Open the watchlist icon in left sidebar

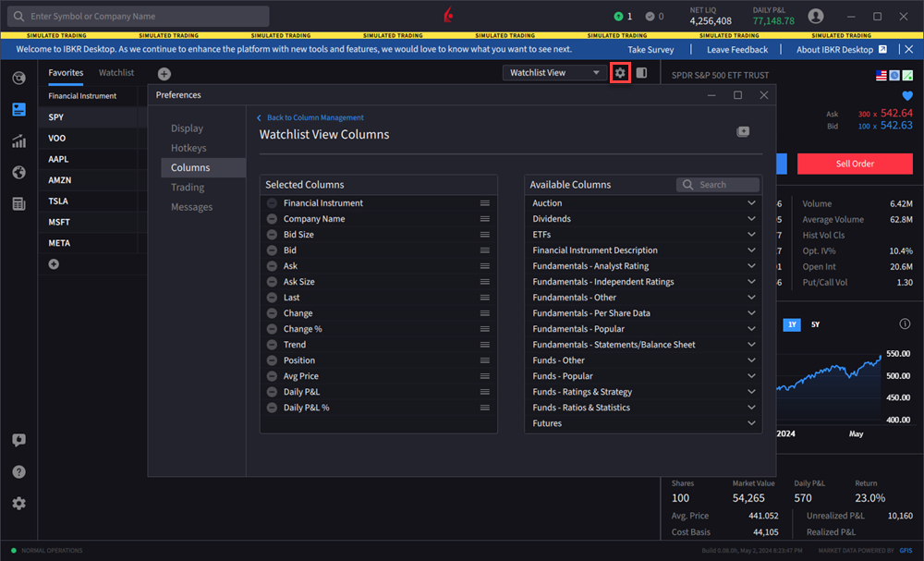[18, 110]
